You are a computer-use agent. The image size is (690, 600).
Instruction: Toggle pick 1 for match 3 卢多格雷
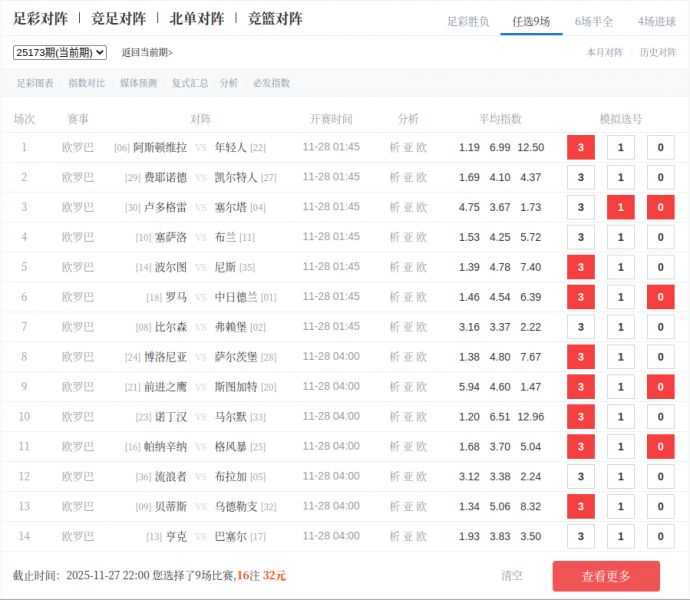coord(621,208)
